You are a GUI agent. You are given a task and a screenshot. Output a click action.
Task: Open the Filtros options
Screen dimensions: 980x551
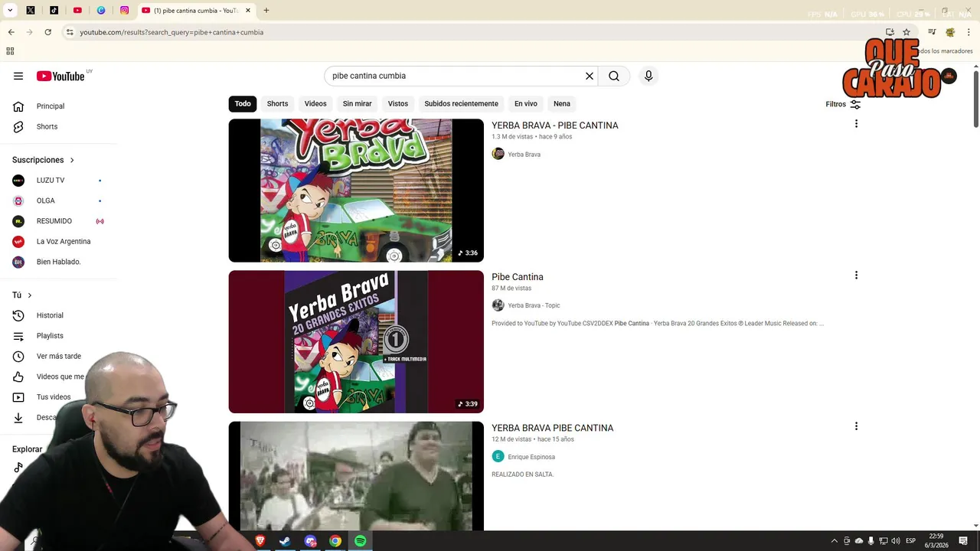[843, 104]
